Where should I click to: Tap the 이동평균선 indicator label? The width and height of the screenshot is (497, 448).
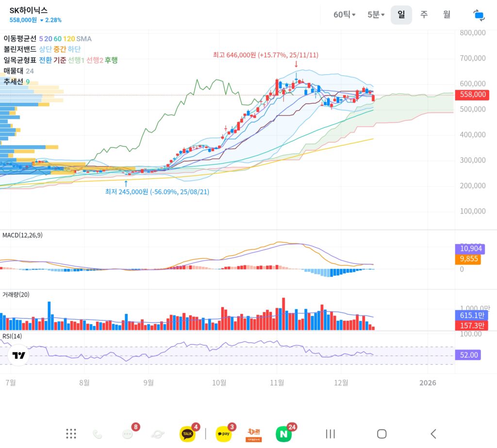coord(20,38)
